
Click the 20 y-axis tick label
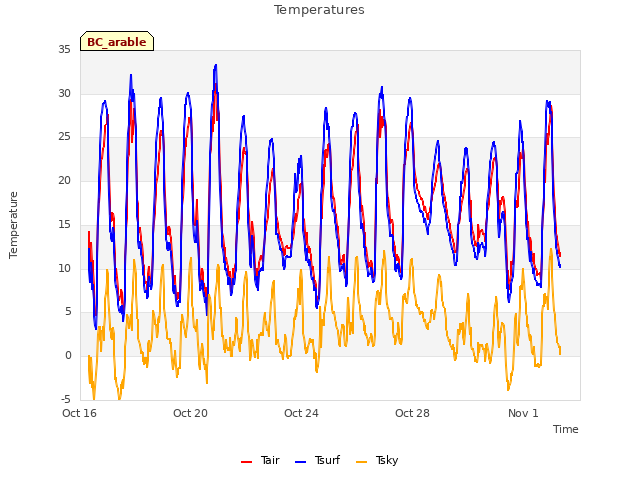(64, 180)
